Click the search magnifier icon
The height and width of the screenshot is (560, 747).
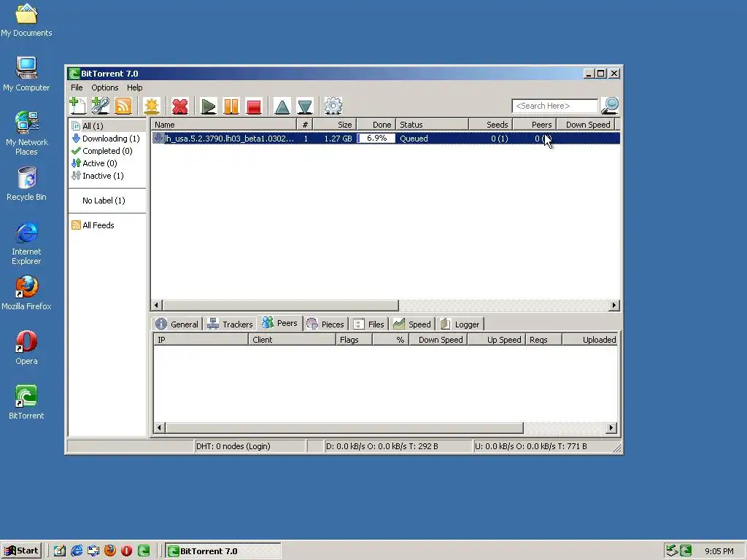(x=610, y=106)
